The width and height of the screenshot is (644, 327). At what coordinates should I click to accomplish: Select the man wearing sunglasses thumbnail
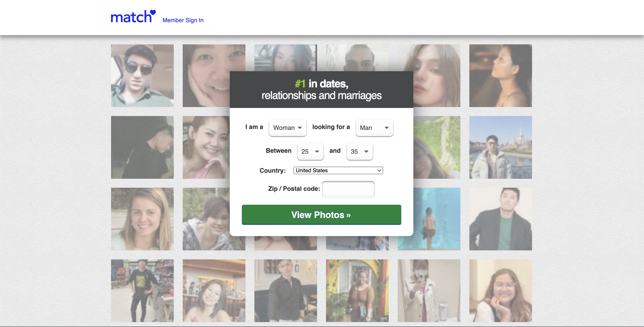tap(142, 75)
